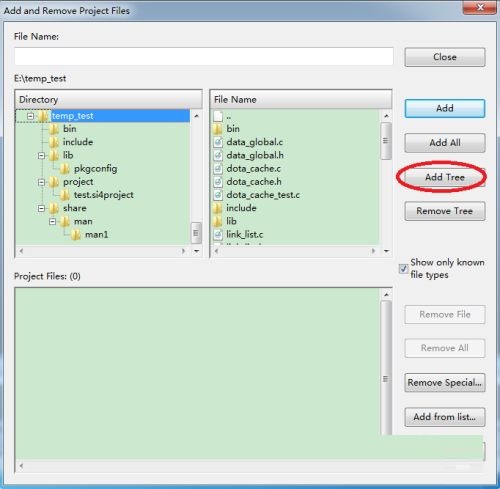Collapse the lib tree node
The width and height of the screenshot is (500, 489).
click(41, 156)
